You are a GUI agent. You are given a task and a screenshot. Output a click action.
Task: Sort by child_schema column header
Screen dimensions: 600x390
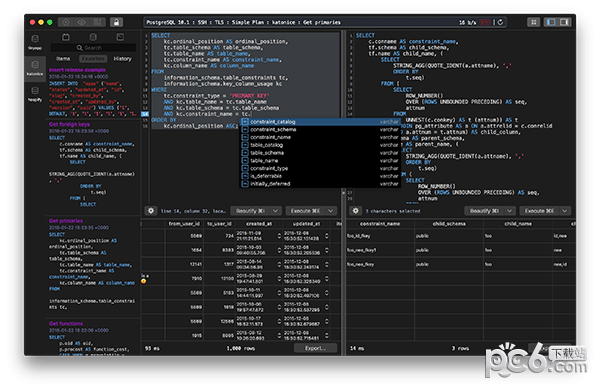449,224
